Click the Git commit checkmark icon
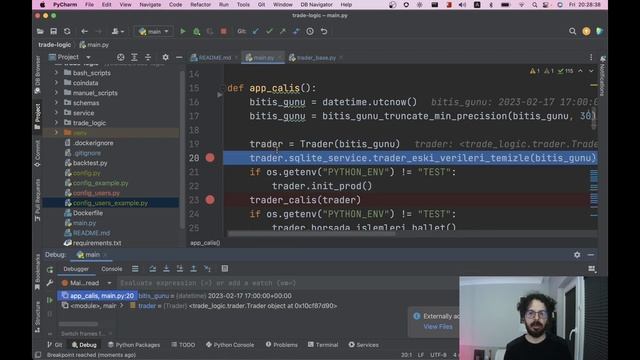The height and width of the screenshot is (360, 640). (269, 31)
